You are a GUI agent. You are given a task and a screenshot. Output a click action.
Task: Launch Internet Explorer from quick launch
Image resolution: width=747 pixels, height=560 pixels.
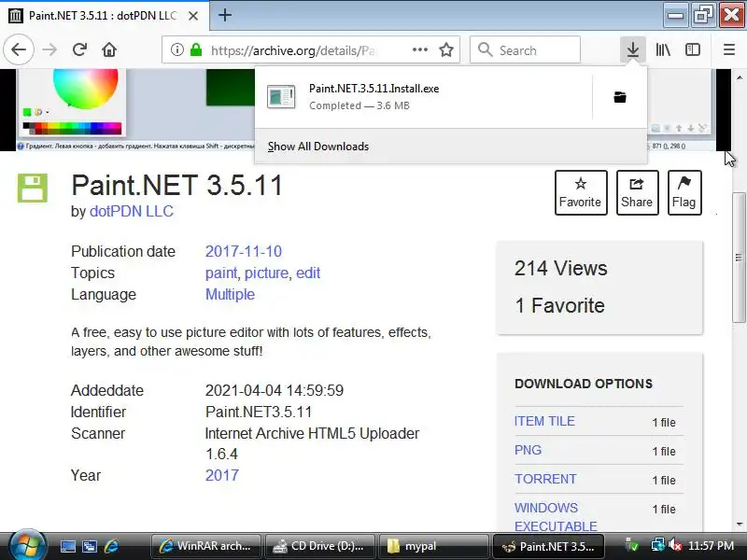coord(111,546)
